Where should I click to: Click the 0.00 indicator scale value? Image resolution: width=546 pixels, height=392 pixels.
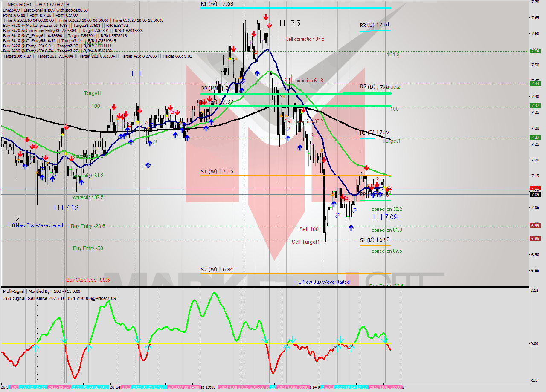tap(534, 343)
